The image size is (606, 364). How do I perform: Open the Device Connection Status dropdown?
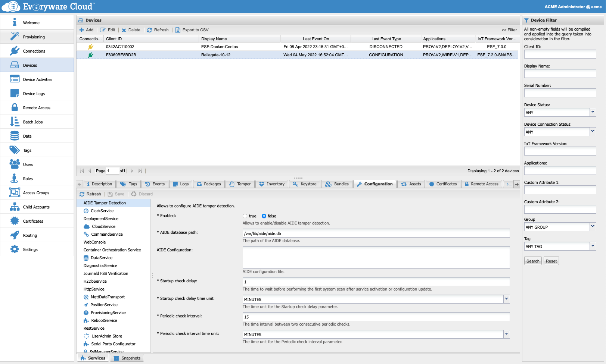pyautogui.click(x=593, y=132)
